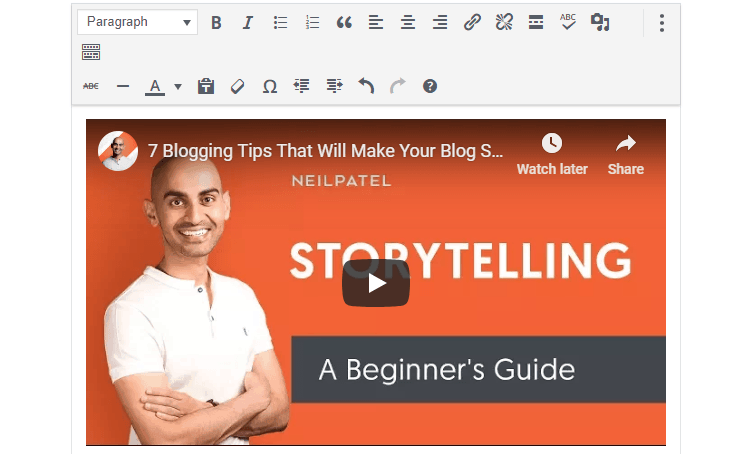Click paste as text clipboard icon

[x=206, y=86]
